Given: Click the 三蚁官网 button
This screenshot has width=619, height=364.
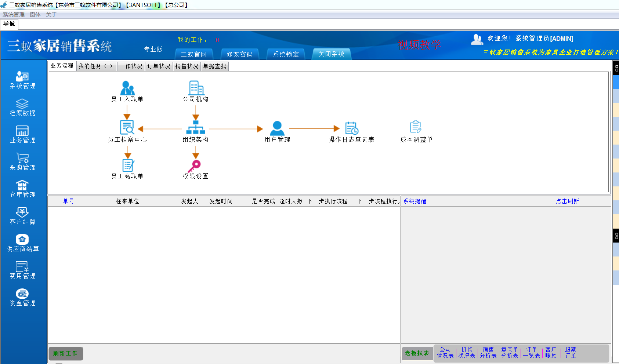Looking at the screenshot, I should tap(193, 54).
